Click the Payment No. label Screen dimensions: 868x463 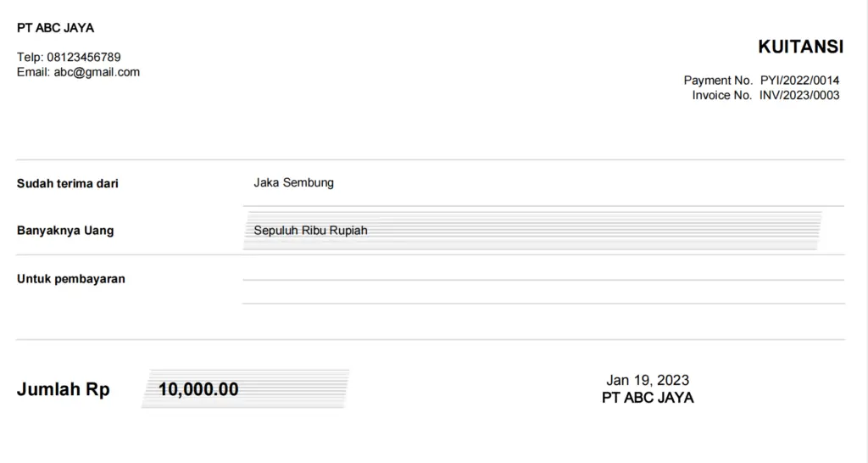point(718,81)
